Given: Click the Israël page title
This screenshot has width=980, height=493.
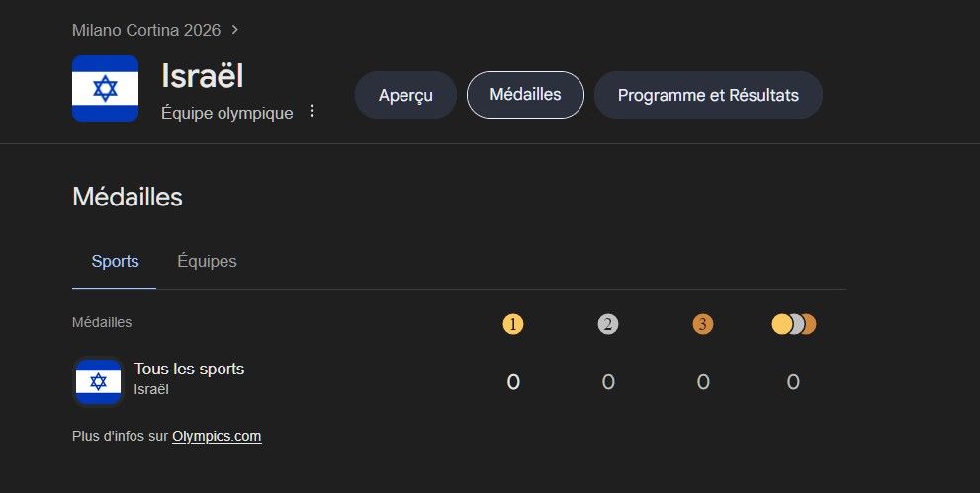Looking at the screenshot, I should point(202,76).
